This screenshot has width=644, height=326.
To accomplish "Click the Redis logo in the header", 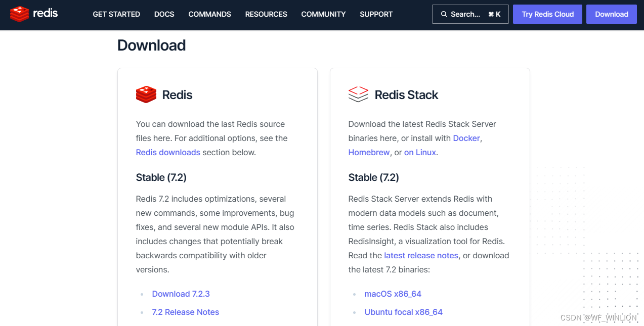I will [34, 14].
